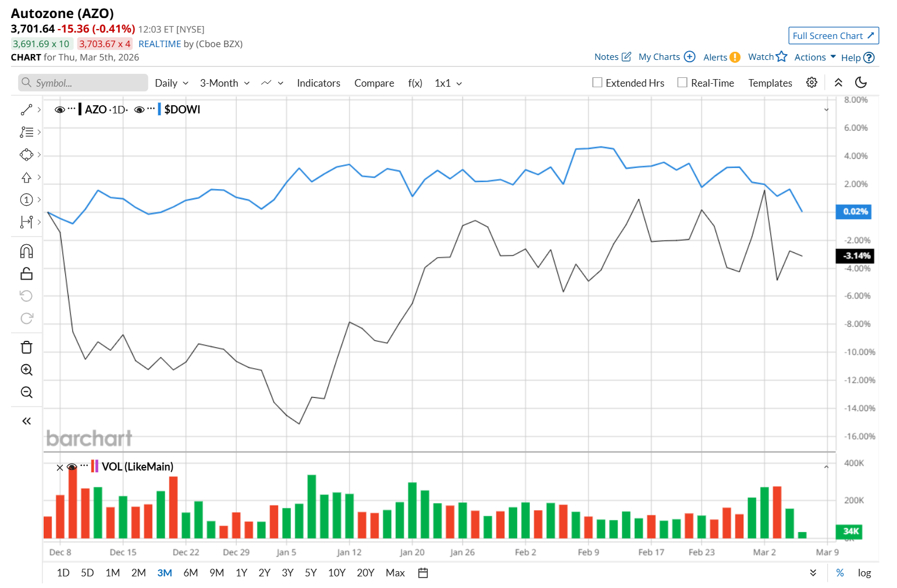This screenshot has height=588, width=897.
Task: Remove the VOL indicator with X
Action: 59,467
